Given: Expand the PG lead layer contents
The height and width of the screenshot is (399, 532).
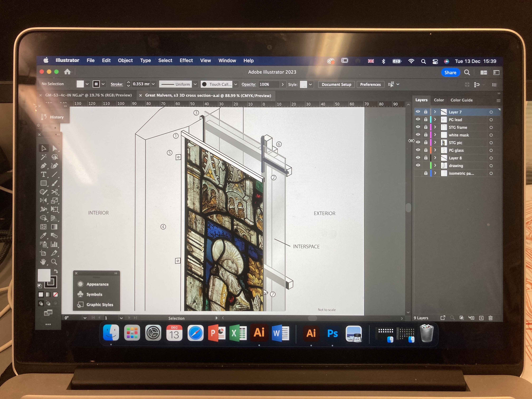Looking at the screenshot, I should click(435, 120).
